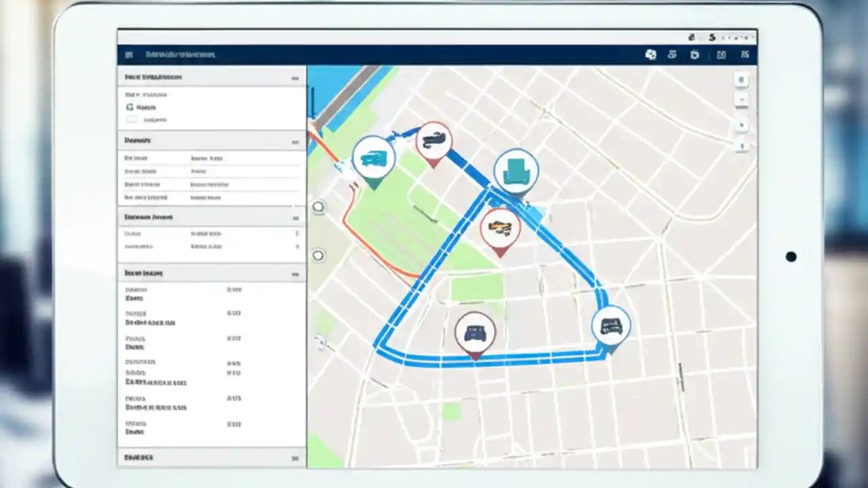
Task: Enable the checkbox in the top filter panel
Action: pos(132,119)
